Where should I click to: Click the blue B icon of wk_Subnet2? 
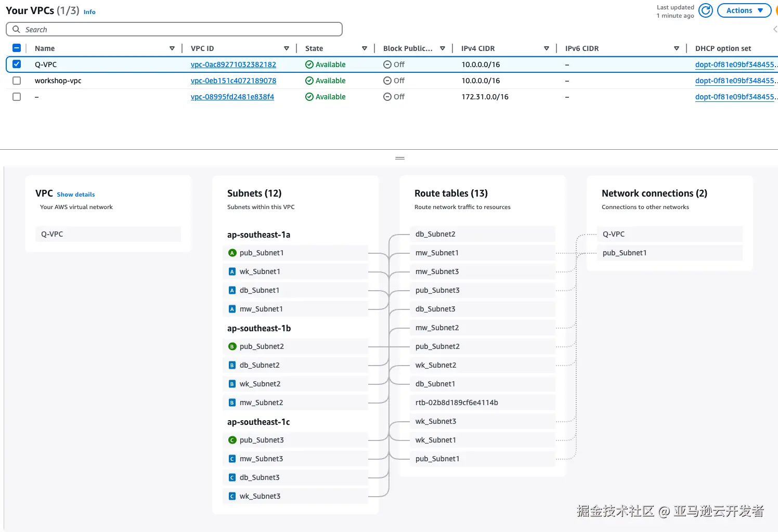tap(232, 384)
